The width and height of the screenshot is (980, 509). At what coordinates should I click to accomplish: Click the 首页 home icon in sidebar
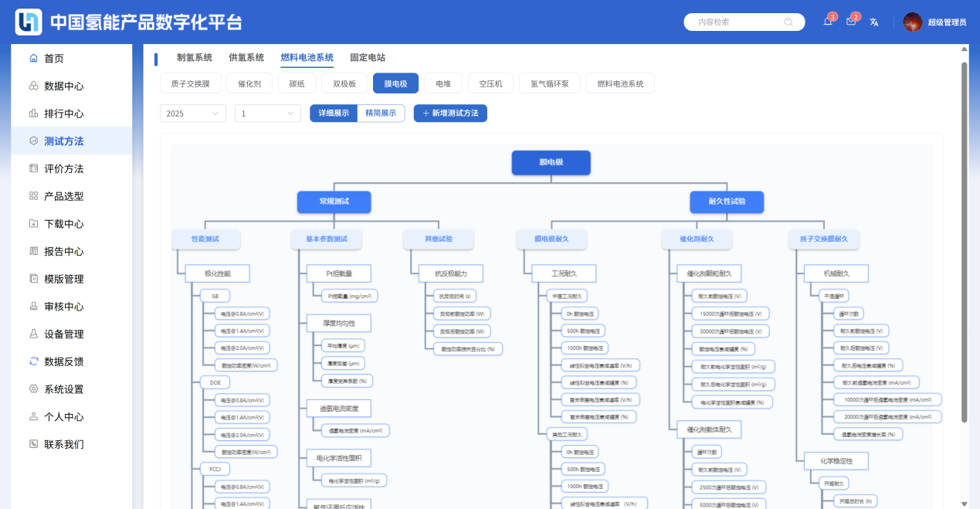click(33, 59)
